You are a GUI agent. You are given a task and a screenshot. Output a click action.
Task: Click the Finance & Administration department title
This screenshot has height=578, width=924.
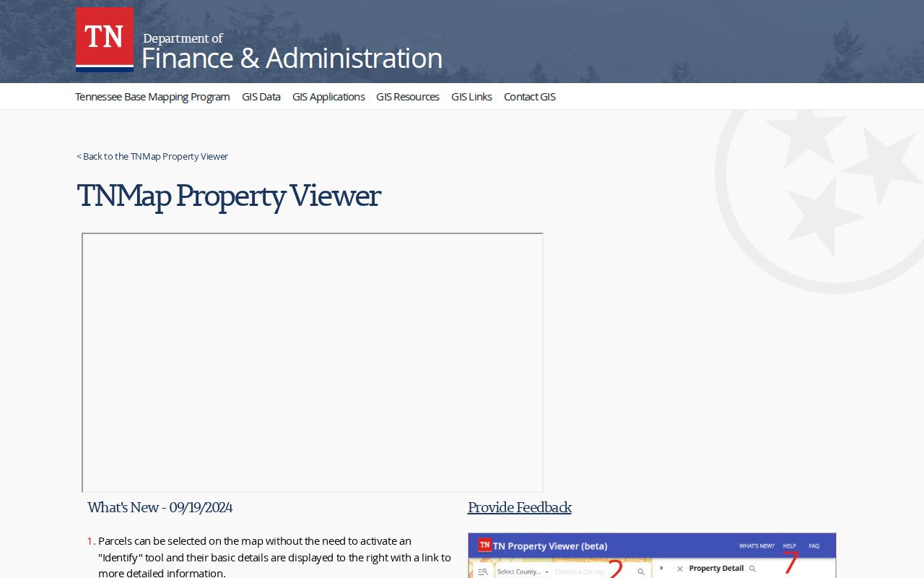point(292,58)
